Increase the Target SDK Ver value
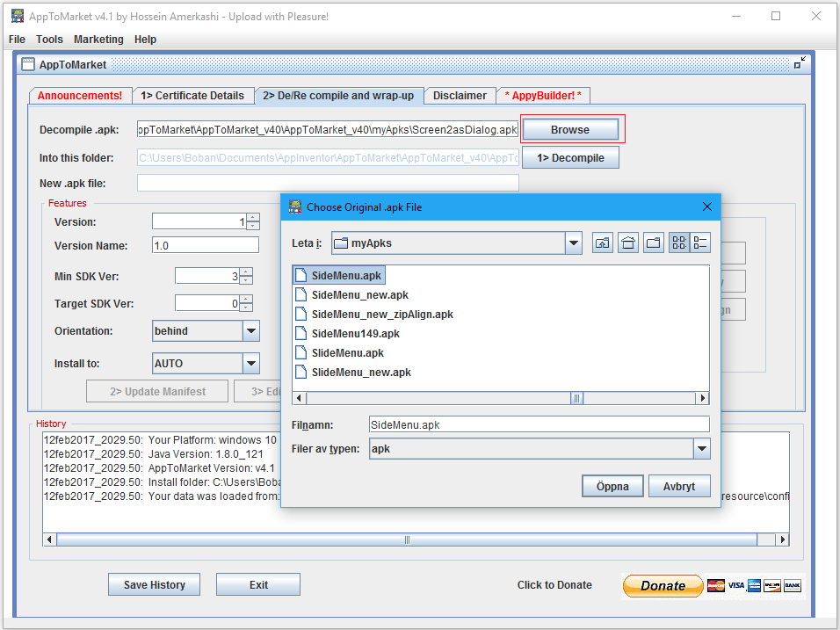840x630 pixels. tap(246, 300)
